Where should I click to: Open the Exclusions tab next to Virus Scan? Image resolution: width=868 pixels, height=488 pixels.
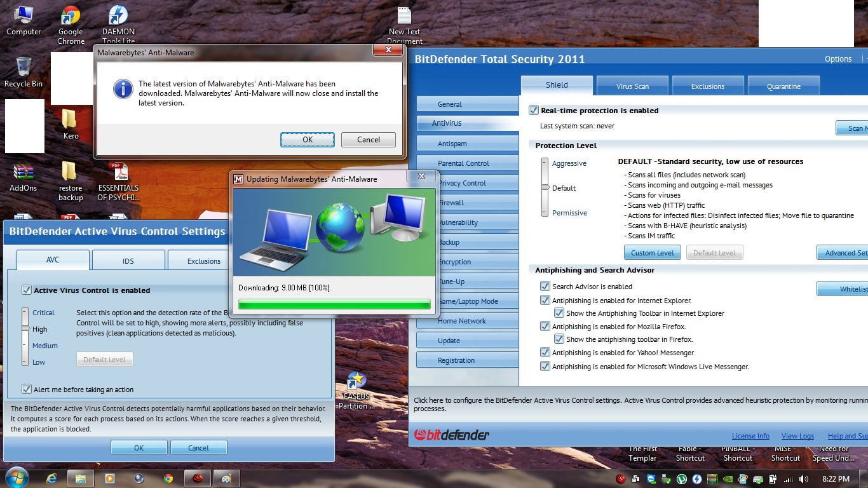tap(708, 86)
